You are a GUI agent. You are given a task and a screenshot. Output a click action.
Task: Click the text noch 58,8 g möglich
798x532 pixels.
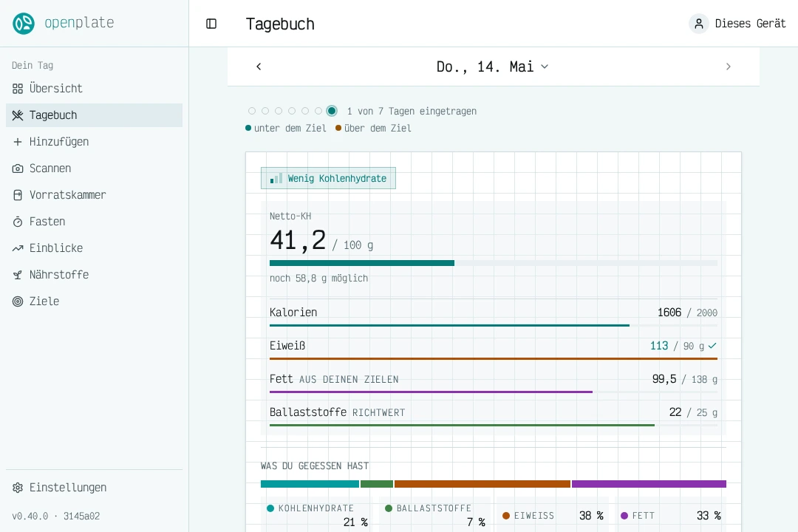318,279
